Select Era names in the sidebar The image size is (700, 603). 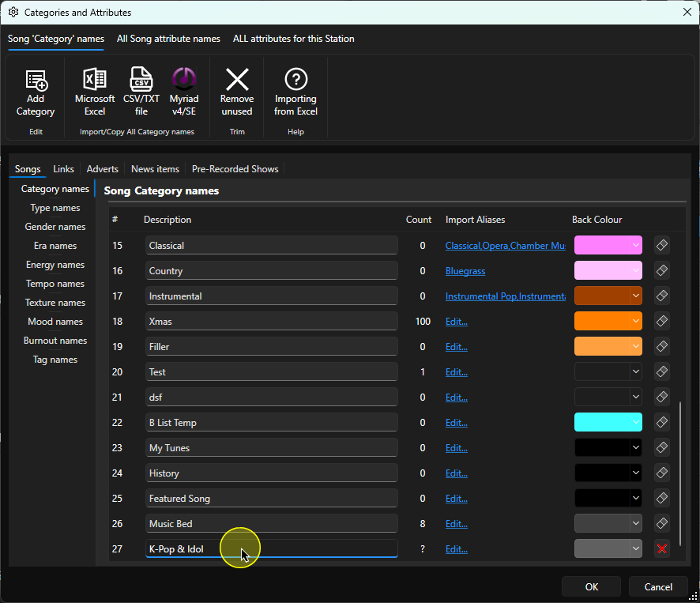click(55, 246)
